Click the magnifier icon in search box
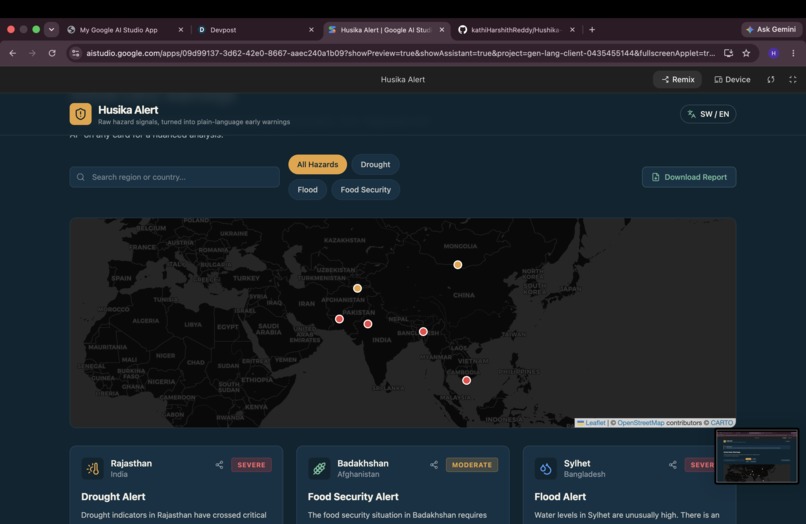This screenshot has width=806, height=524. [x=81, y=177]
